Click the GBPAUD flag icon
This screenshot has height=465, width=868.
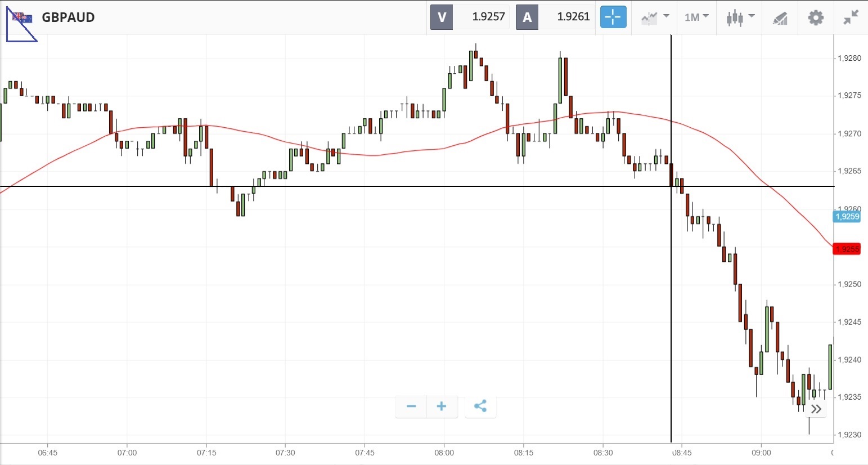pyautogui.click(x=22, y=18)
